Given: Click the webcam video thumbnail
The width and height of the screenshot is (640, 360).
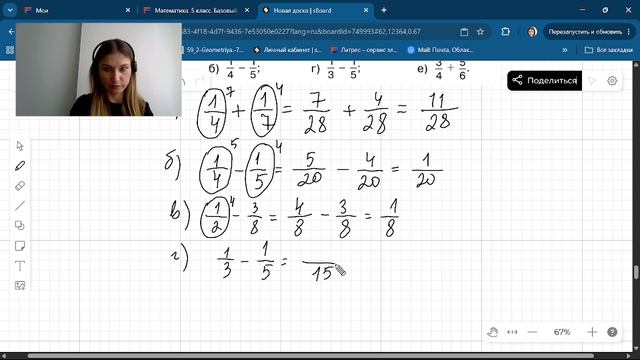Looking at the screenshot, I should click(x=98, y=69).
